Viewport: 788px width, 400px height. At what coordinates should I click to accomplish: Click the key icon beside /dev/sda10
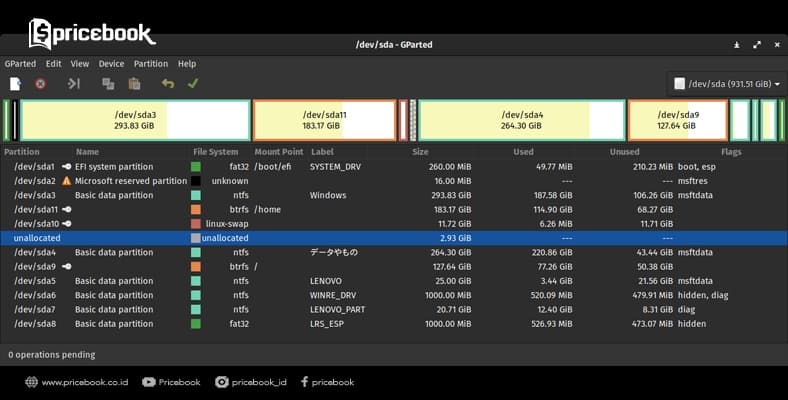[x=66, y=224]
